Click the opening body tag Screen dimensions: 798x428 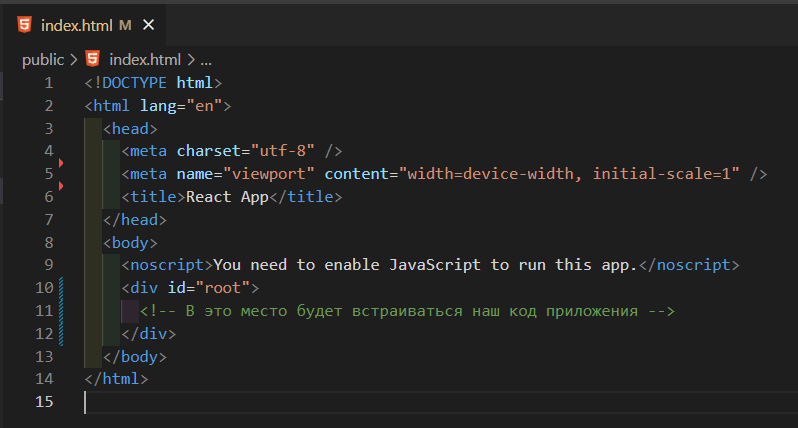click(x=130, y=242)
